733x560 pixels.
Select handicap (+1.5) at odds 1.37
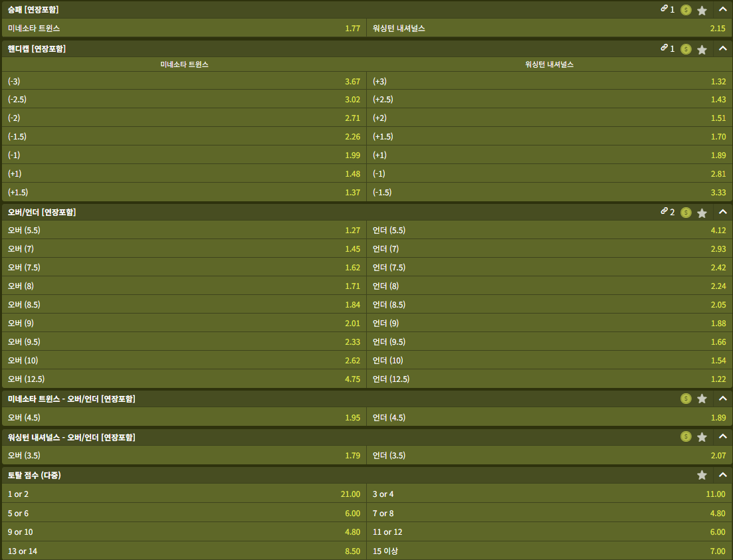(184, 192)
